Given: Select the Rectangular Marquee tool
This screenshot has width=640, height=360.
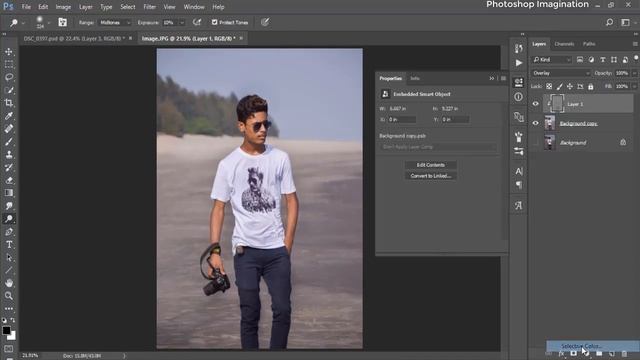Looking at the screenshot, I should [x=9, y=64].
